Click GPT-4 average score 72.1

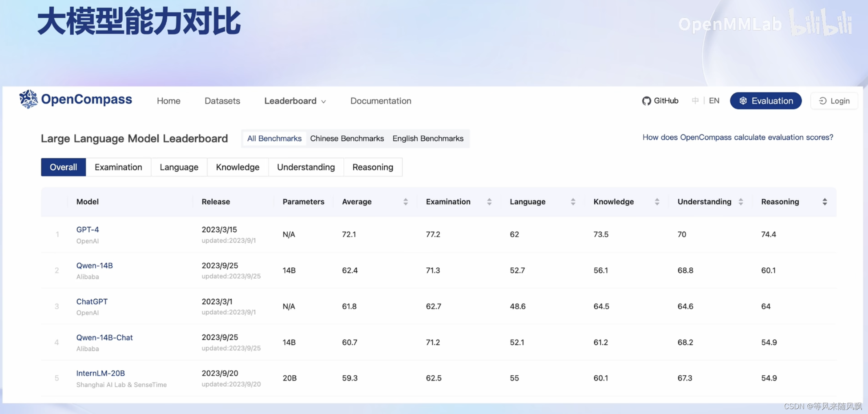coord(349,234)
